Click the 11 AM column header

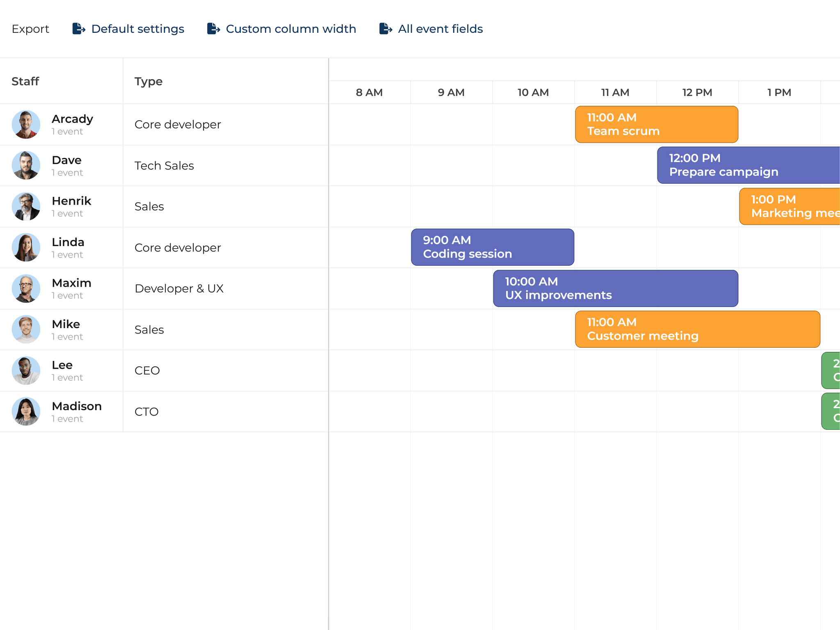coord(615,92)
